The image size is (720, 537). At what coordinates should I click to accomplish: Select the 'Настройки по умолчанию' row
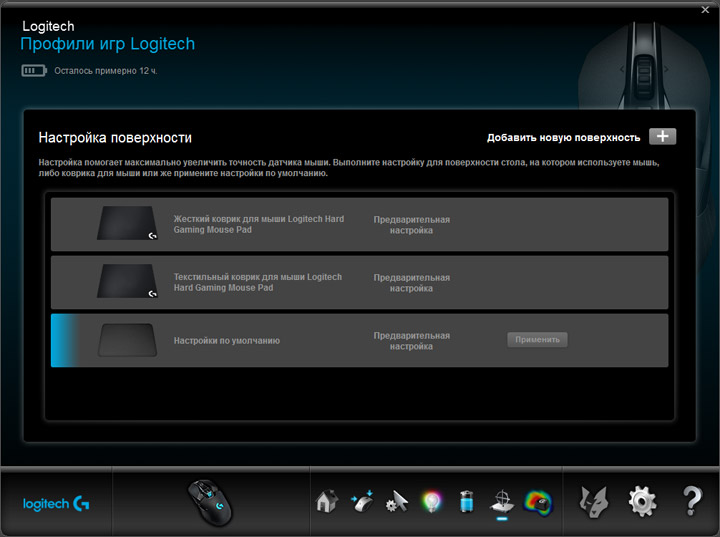[x=360, y=340]
